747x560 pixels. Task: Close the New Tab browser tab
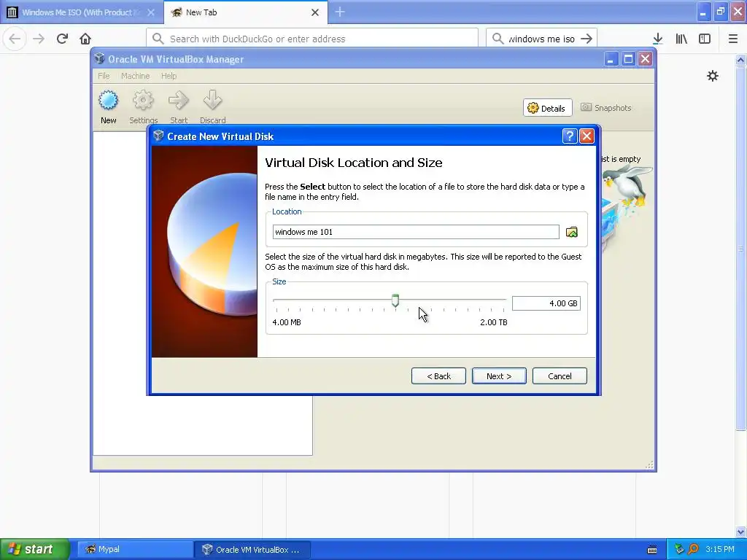point(315,12)
